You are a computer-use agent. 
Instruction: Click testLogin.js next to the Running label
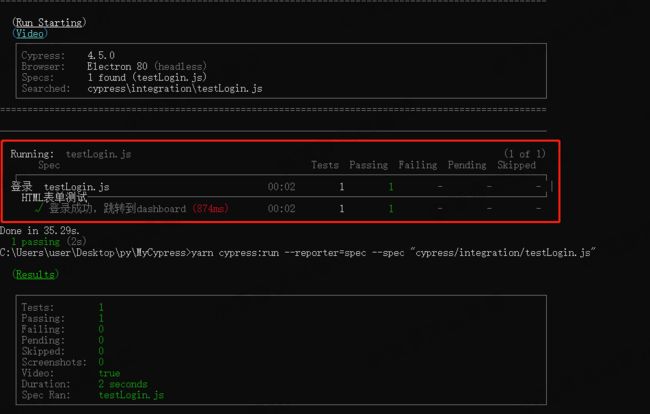98,154
